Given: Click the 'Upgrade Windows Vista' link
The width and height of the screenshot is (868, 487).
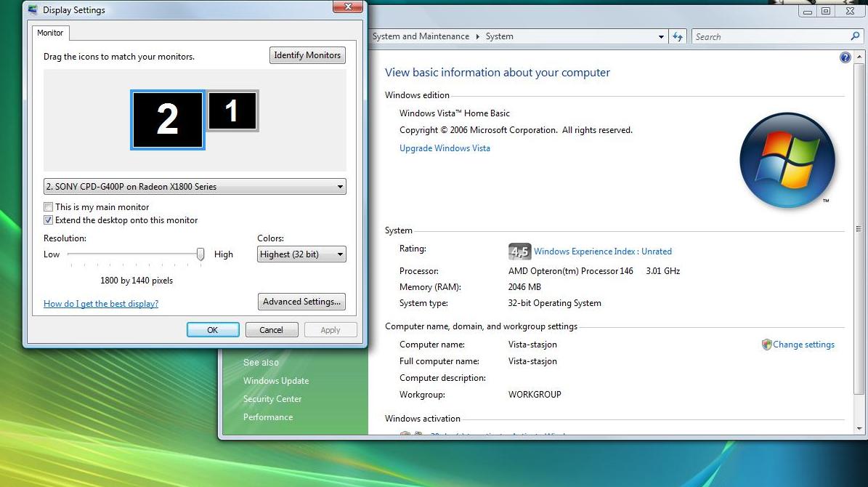Looking at the screenshot, I should click(445, 148).
